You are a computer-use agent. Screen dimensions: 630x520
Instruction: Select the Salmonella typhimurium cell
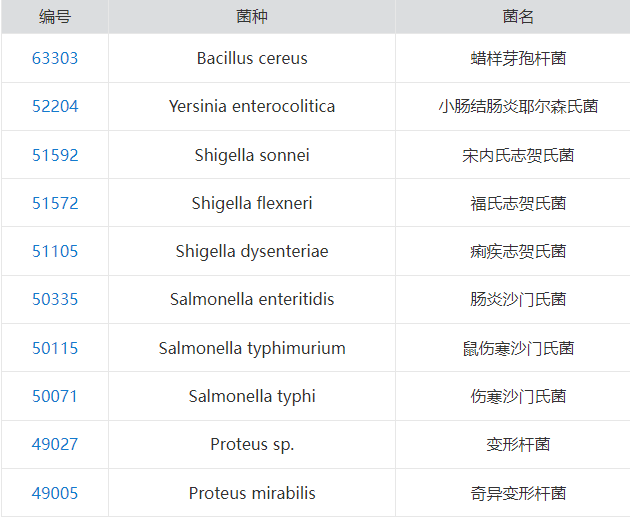[x=252, y=348]
